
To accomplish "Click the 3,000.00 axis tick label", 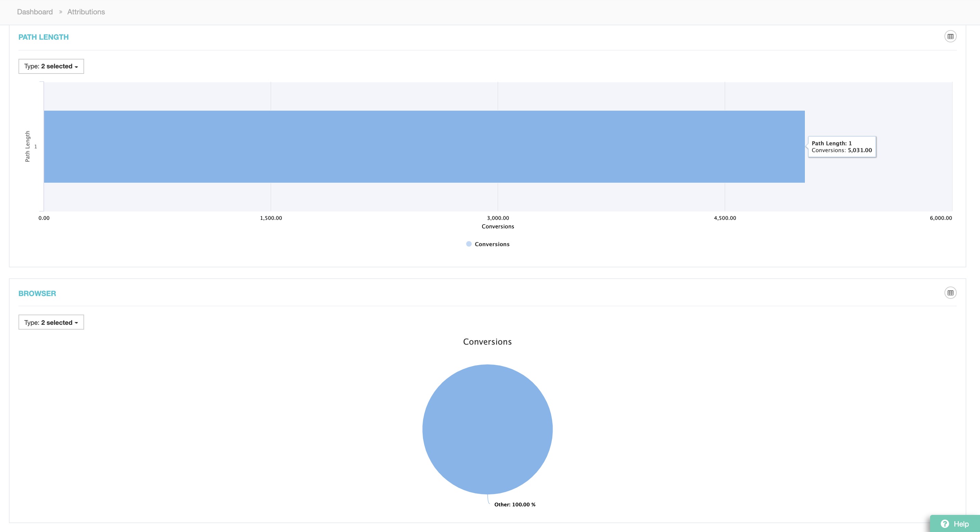I will click(x=498, y=218).
